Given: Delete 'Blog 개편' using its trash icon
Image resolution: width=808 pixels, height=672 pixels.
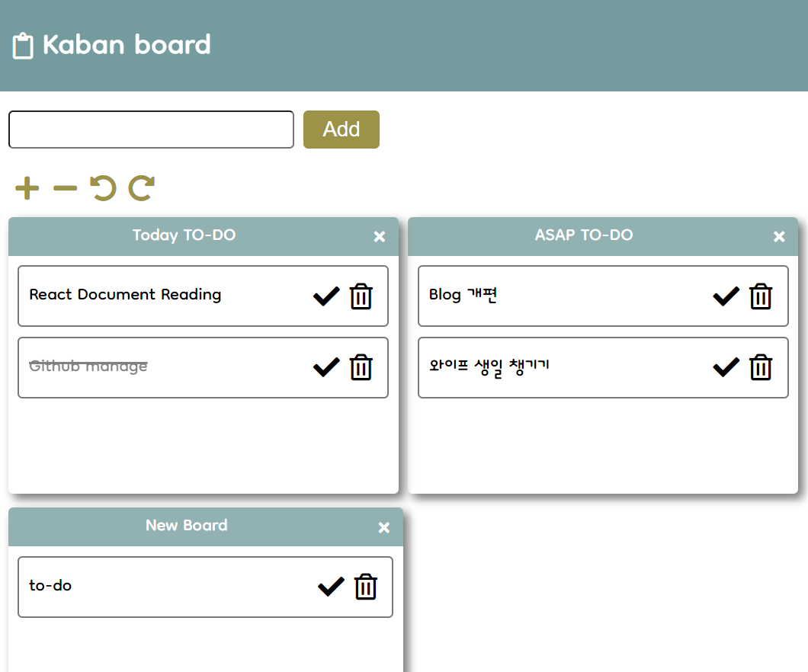Looking at the screenshot, I should 761,296.
